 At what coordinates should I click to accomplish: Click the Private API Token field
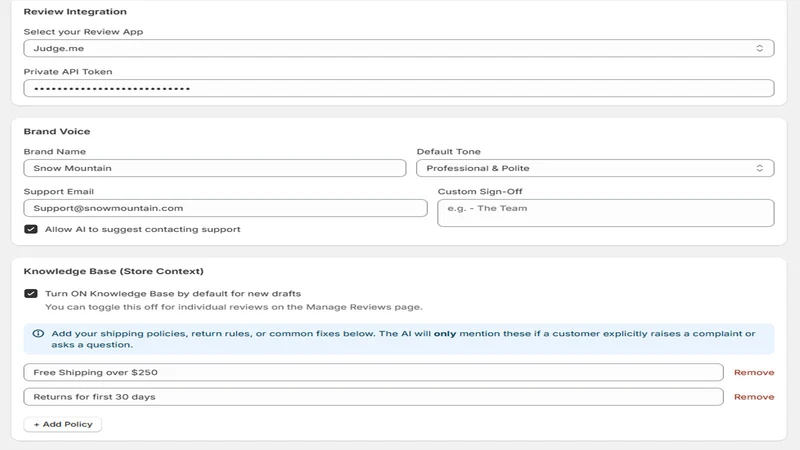(x=398, y=88)
